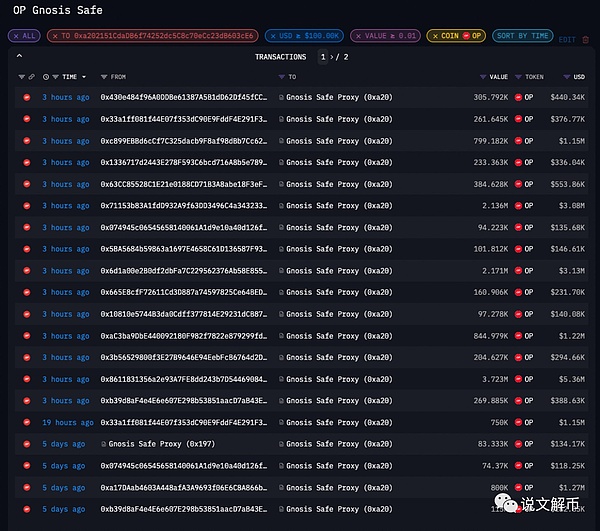Open Gnosis Safe Proxy (0x197) sender

161,444
